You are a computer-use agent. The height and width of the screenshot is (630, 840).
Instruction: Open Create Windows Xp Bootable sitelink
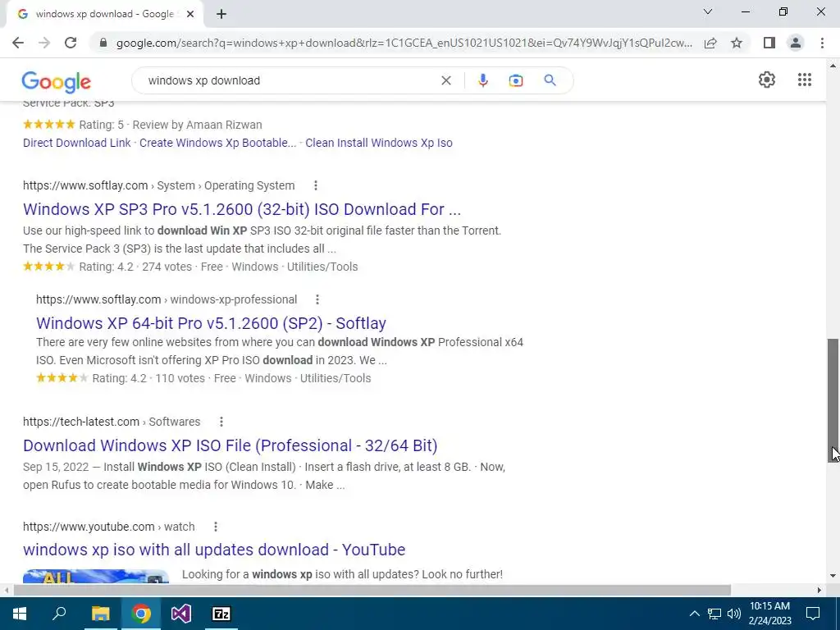coord(217,143)
